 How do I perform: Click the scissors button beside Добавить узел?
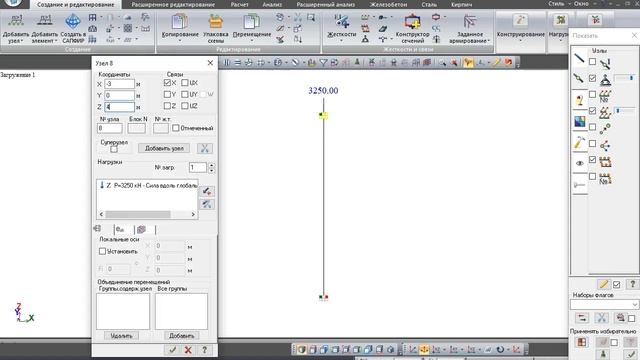tap(204, 148)
